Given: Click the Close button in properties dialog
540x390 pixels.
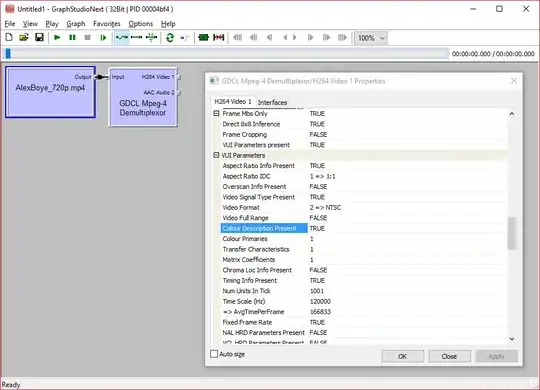Looking at the screenshot, I should tap(449, 356).
